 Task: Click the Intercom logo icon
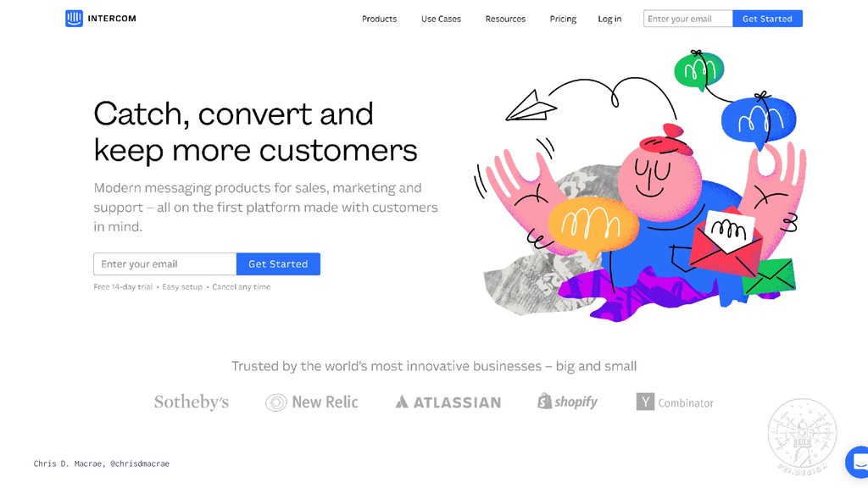(x=74, y=19)
